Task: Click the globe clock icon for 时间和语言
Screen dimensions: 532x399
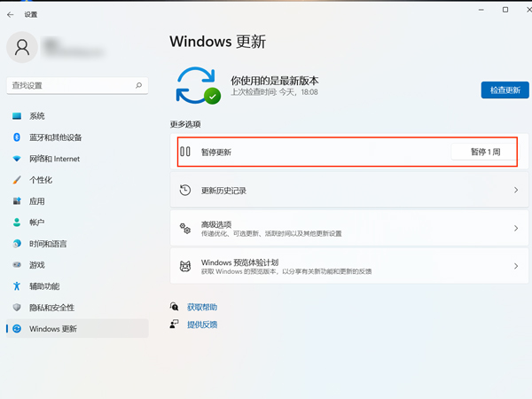Action: tap(17, 244)
